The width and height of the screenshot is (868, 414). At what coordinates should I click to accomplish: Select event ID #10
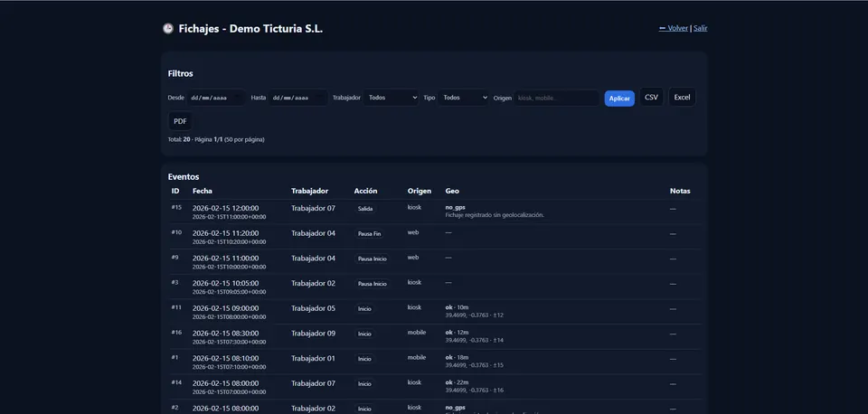(x=176, y=232)
